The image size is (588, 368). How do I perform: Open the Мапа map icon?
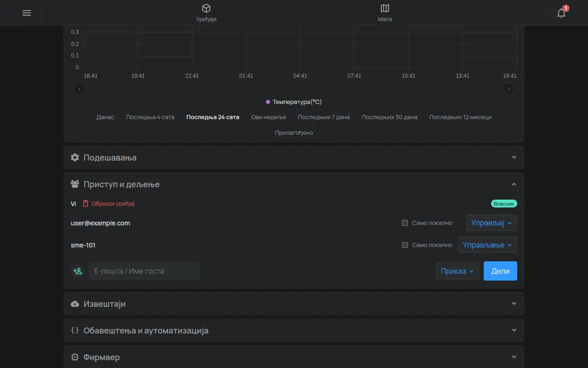pyautogui.click(x=385, y=8)
